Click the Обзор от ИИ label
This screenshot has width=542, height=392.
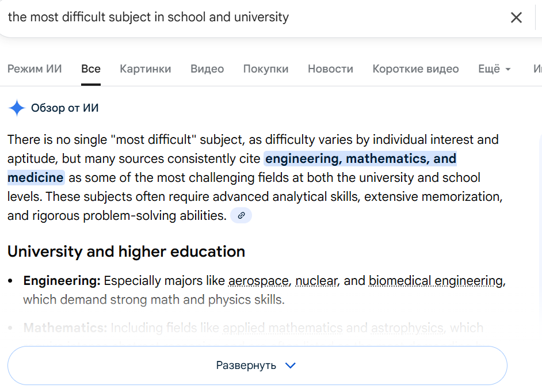click(65, 108)
